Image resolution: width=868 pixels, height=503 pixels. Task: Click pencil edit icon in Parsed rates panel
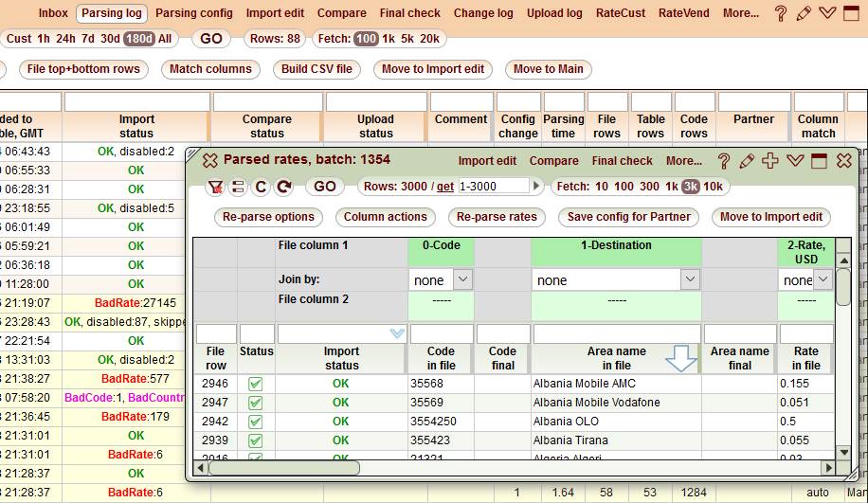click(x=747, y=161)
